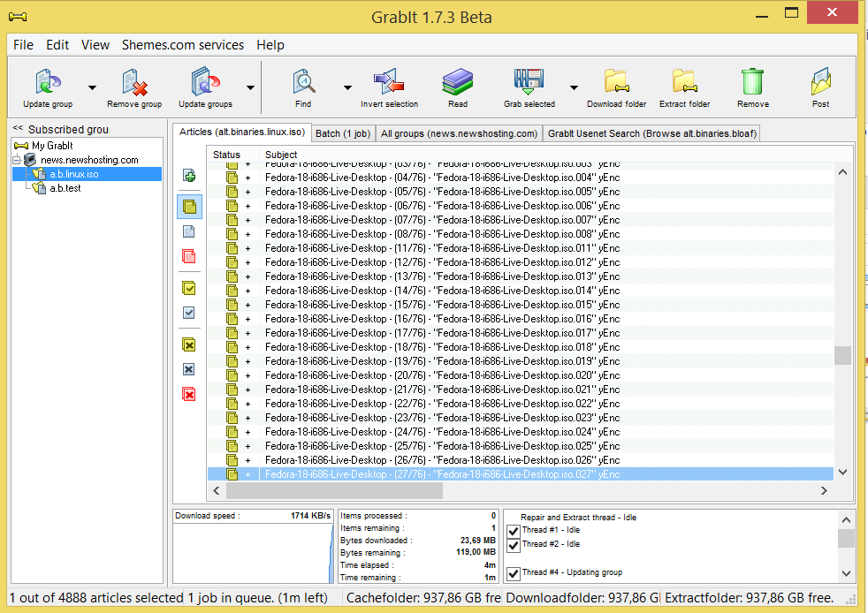Open the Download folder
This screenshot has width=868, height=613.
(617, 81)
